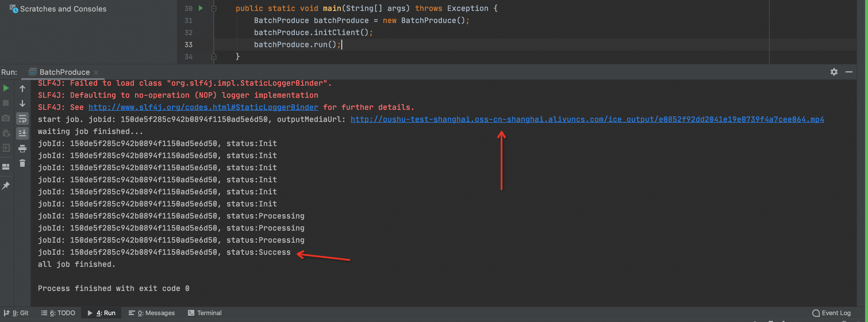Click the stop process square icon
The width and height of the screenshot is (868, 322).
[x=6, y=103]
